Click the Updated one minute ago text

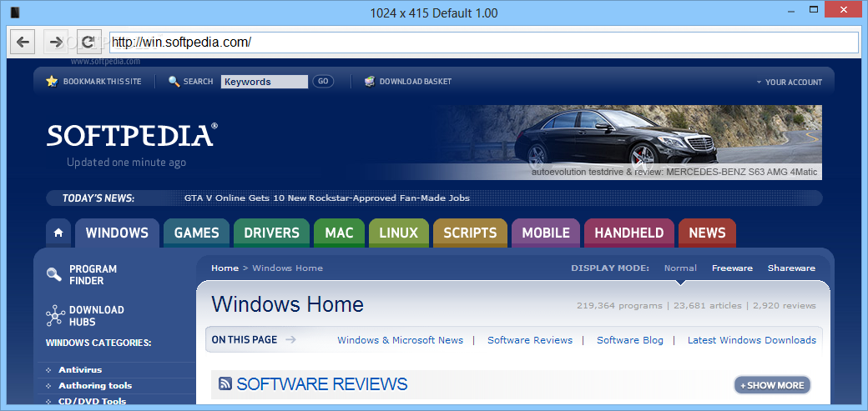pyautogui.click(x=126, y=163)
